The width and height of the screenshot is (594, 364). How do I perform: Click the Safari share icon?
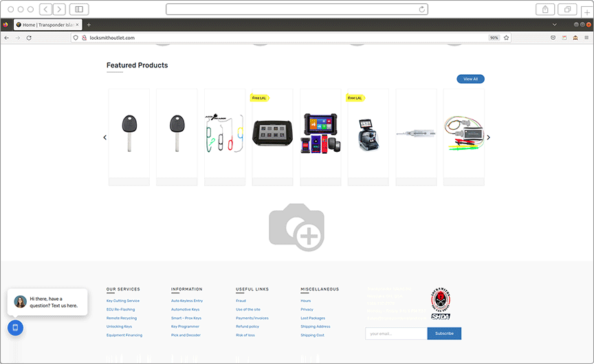tap(545, 9)
